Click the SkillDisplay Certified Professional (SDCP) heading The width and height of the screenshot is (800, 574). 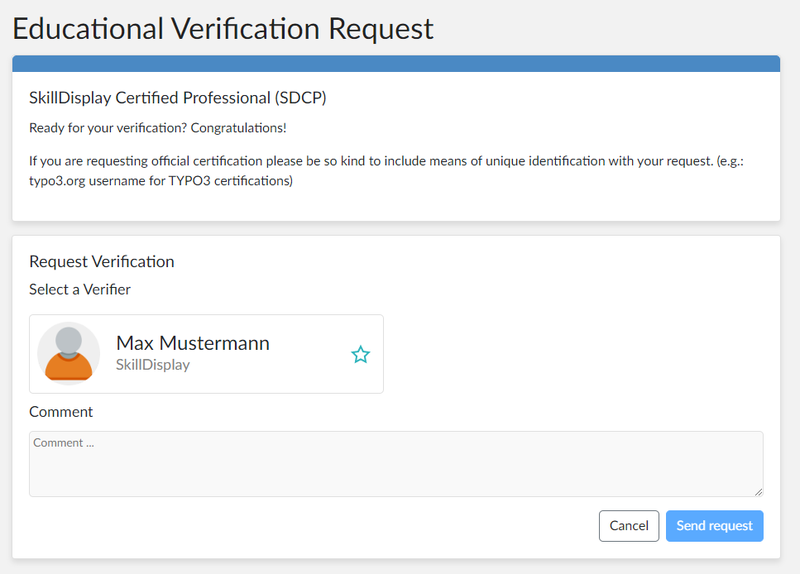coord(178,98)
